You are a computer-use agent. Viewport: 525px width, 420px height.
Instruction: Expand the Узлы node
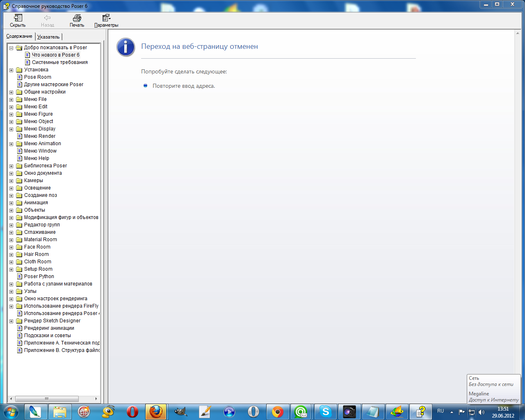pyautogui.click(x=11, y=292)
